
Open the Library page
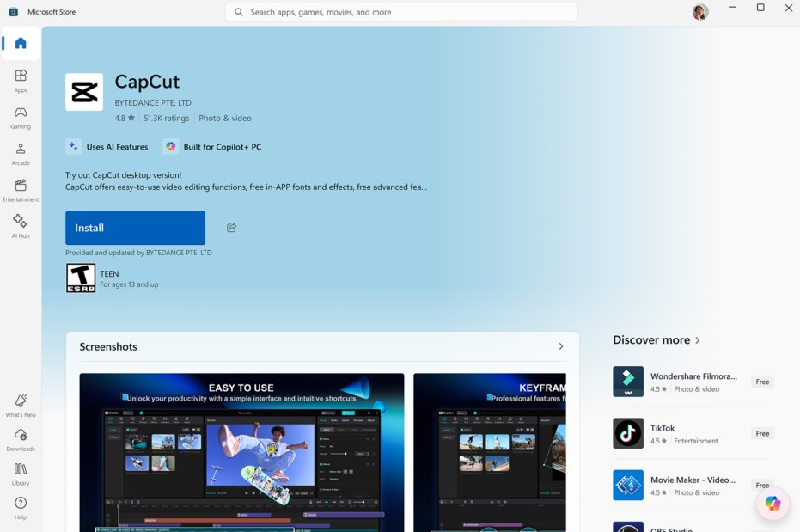pyautogui.click(x=21, y=474)
